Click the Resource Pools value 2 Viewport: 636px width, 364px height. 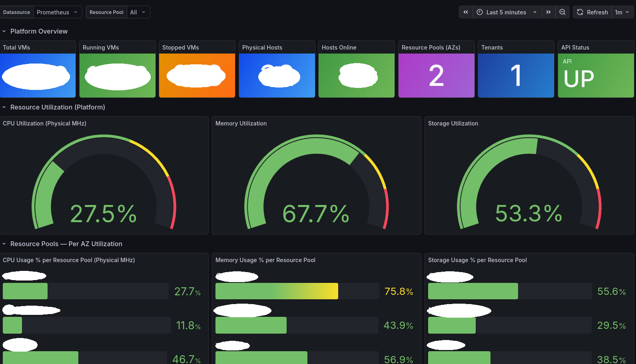click(x=437, y=76)
